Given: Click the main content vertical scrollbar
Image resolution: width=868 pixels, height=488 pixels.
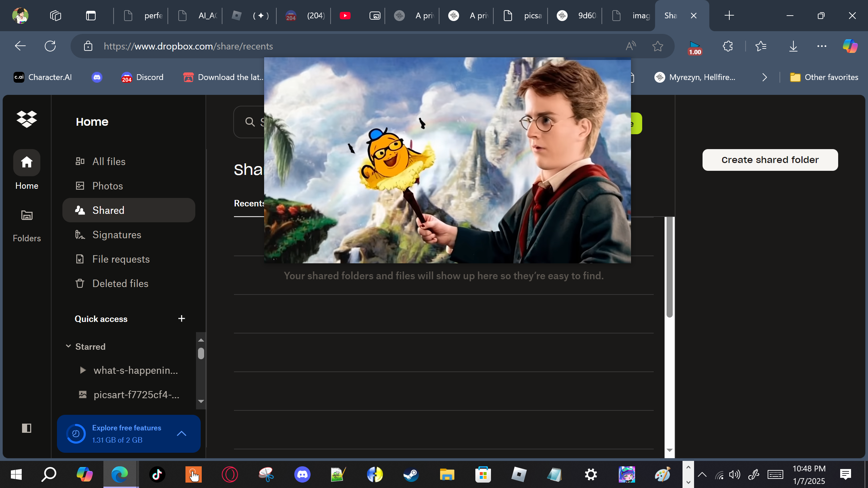Looking at the screenshot, I should coord(669,268).
